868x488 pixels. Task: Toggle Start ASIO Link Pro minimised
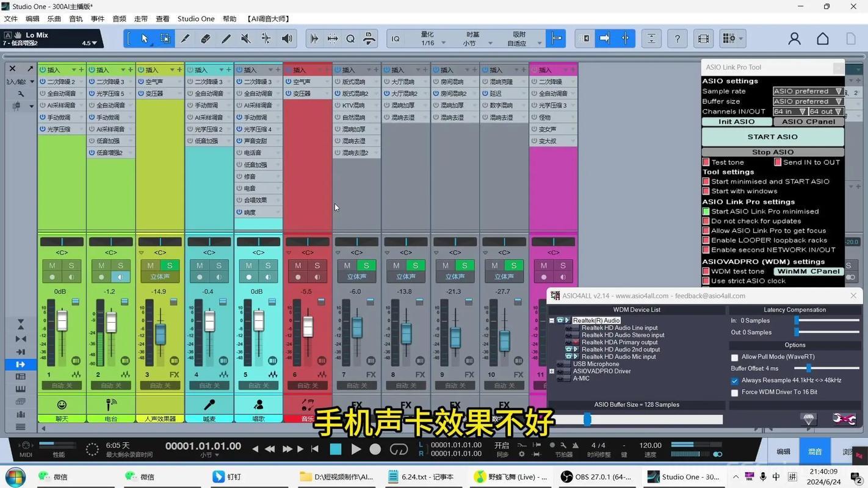tap(706, 212)
